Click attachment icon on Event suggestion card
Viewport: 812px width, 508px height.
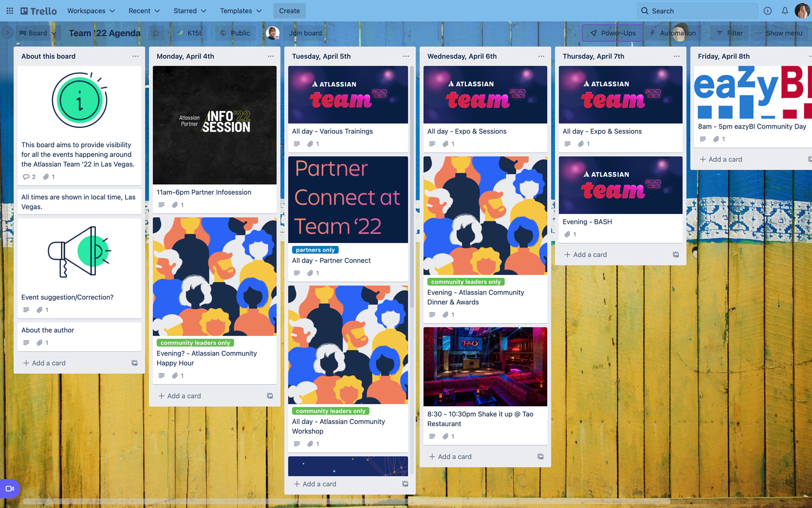click(x=40, y=310)
